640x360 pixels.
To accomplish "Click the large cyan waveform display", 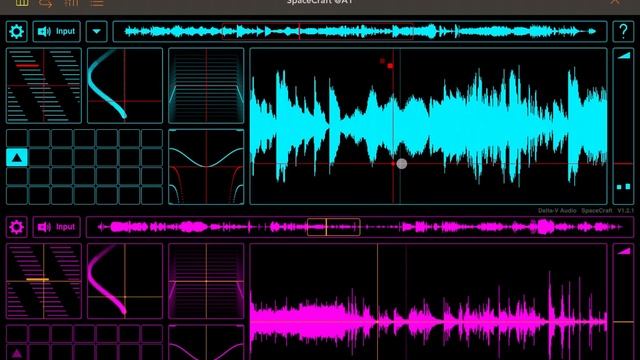I will pyautogui.click(x=428, y=126).
